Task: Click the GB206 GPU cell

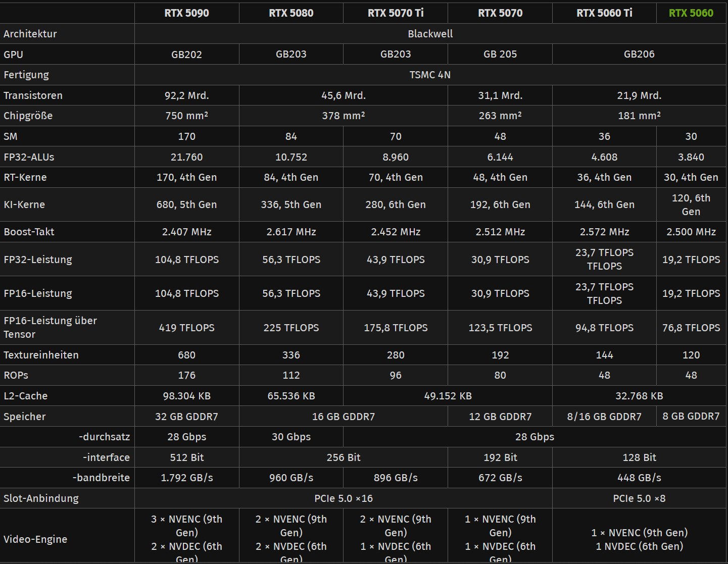Action: coord(639,54)
